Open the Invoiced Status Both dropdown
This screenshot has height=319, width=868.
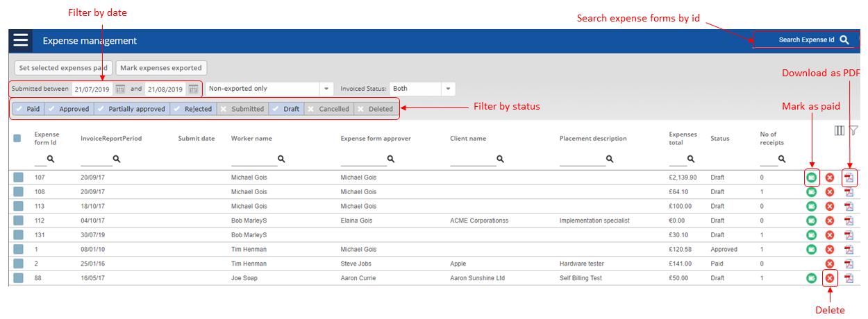[x=422, y=89]
